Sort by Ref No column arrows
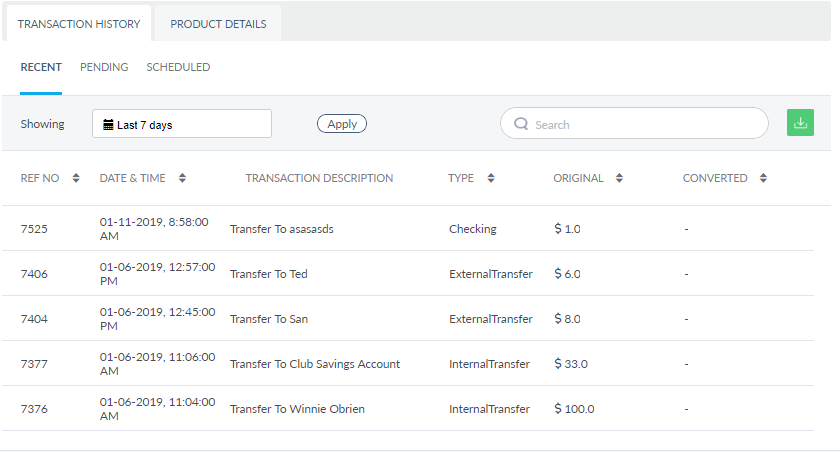This screenshot has height=452, width=840. (x=76, y=178)
